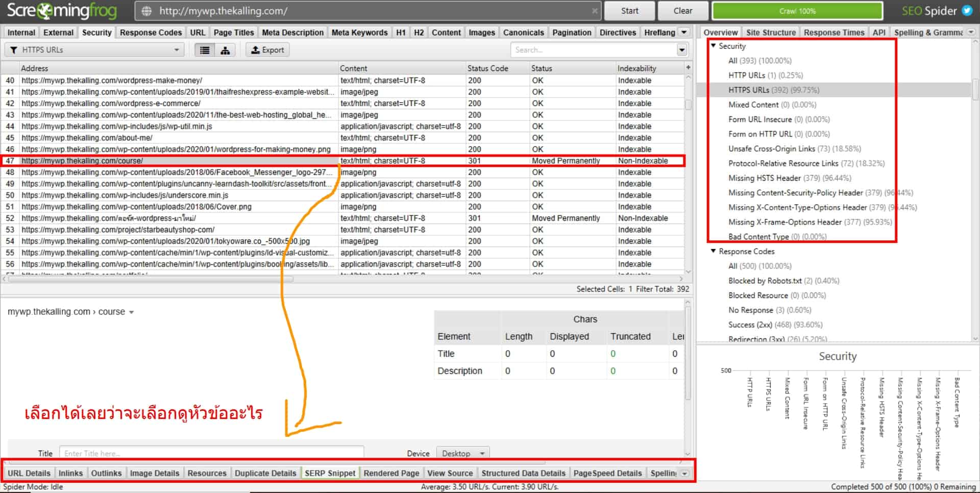
Task: Click the table horizontal scrollbar
Action: coord(151,279)
